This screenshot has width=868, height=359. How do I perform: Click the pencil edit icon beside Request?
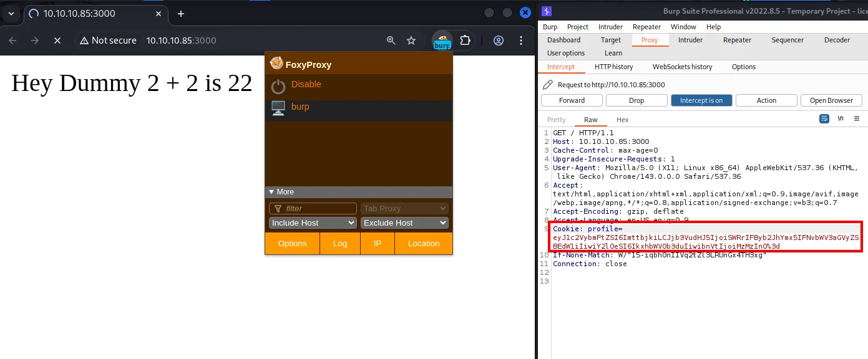click(x=547, y=85)
